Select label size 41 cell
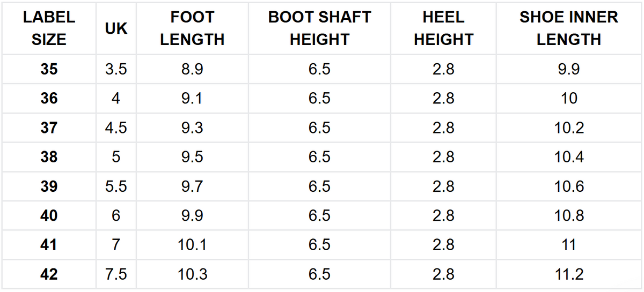The image size is (644, 292). 49,245
